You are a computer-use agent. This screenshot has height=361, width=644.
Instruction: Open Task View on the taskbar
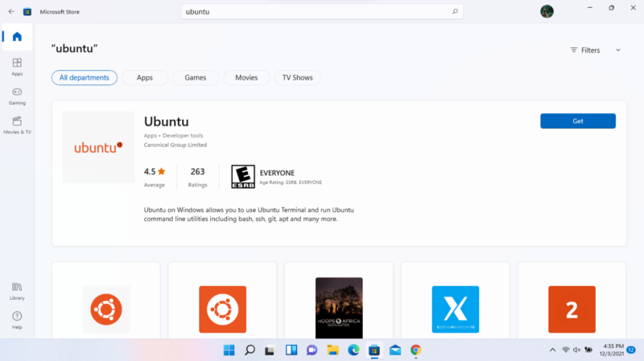click(270, 351)
